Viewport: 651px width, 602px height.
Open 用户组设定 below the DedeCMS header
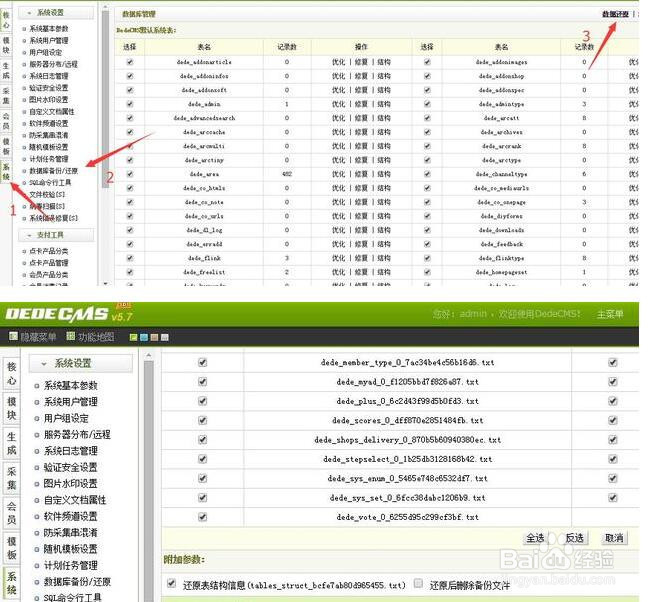click(x=66, y=418)
